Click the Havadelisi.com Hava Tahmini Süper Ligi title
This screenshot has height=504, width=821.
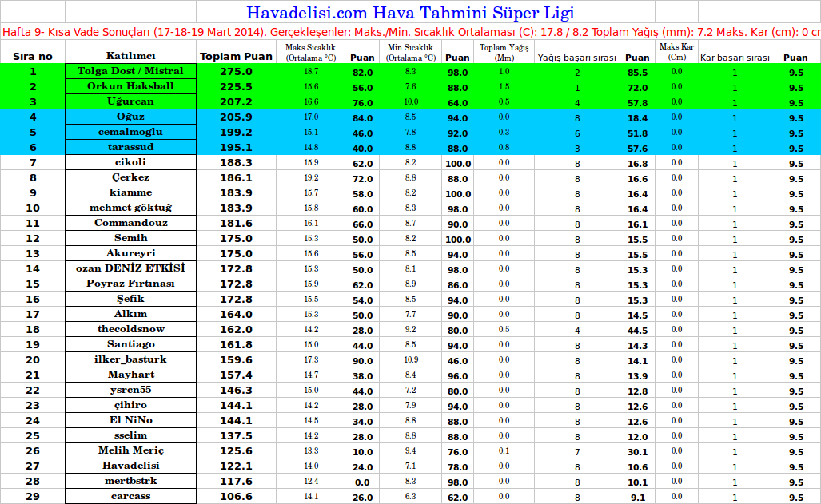coord(409,13)
